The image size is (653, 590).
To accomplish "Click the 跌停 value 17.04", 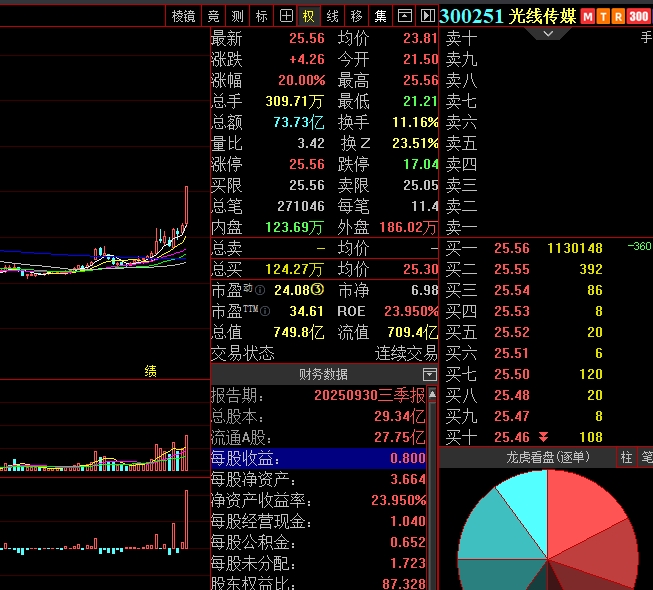I will (x=421, y=164).
